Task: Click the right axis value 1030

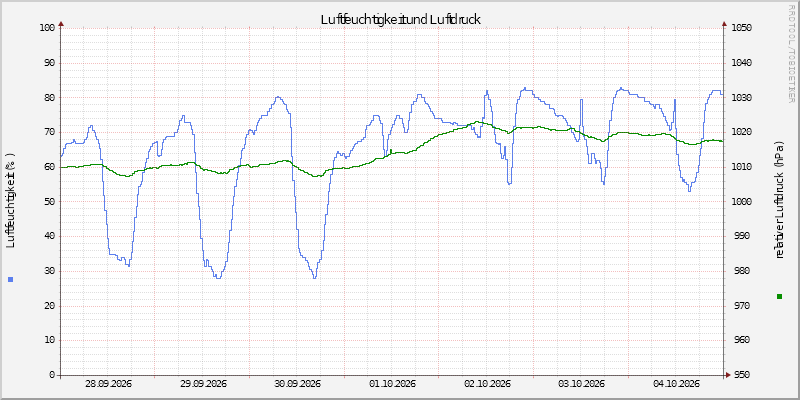Action: pos(741,98)
